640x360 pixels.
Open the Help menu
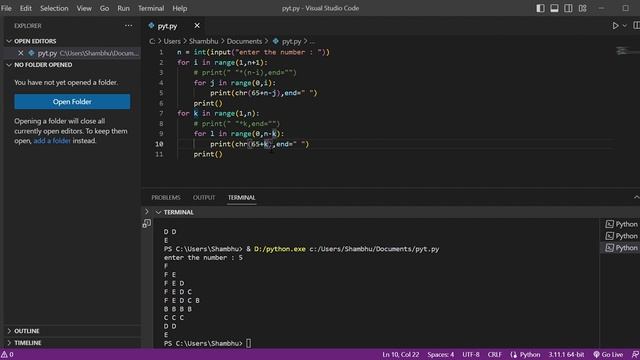[x=180, y=8]
